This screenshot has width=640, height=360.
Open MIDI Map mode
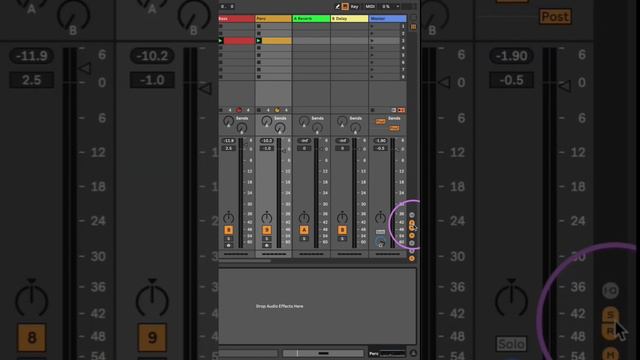point(370,7)
